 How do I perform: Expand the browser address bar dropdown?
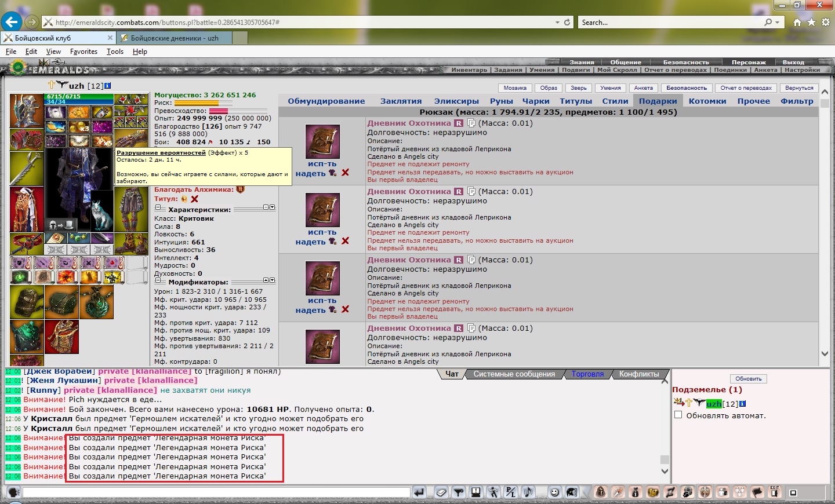click(x=557, y=22)
